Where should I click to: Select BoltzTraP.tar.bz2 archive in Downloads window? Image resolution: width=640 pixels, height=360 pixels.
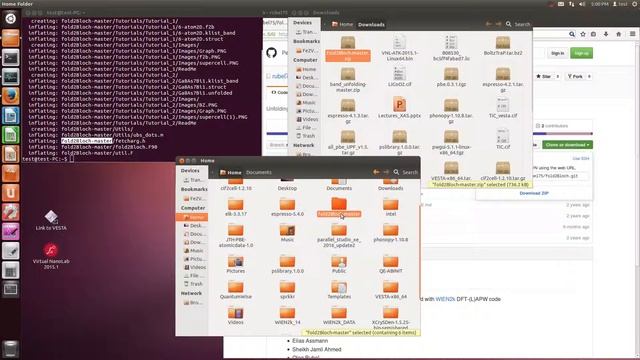[502, 46]
